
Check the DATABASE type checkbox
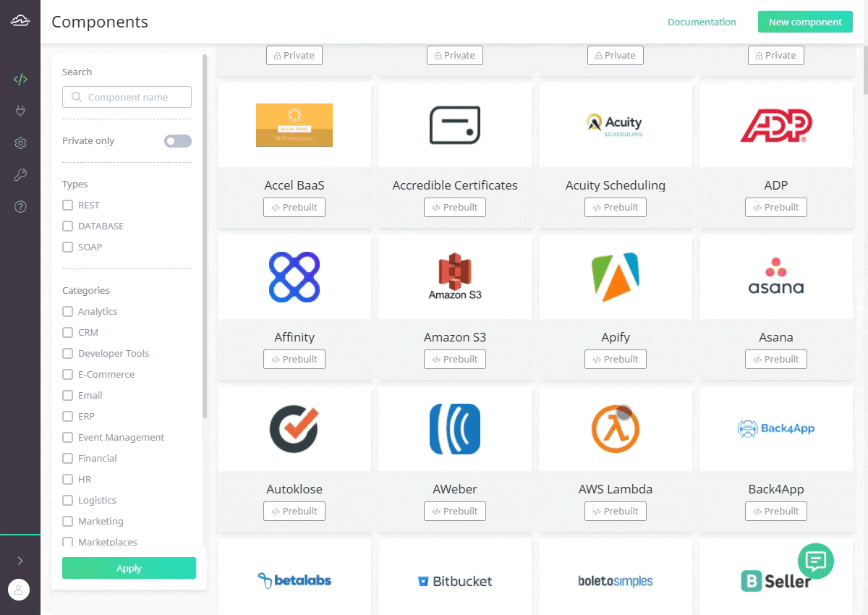68,226
